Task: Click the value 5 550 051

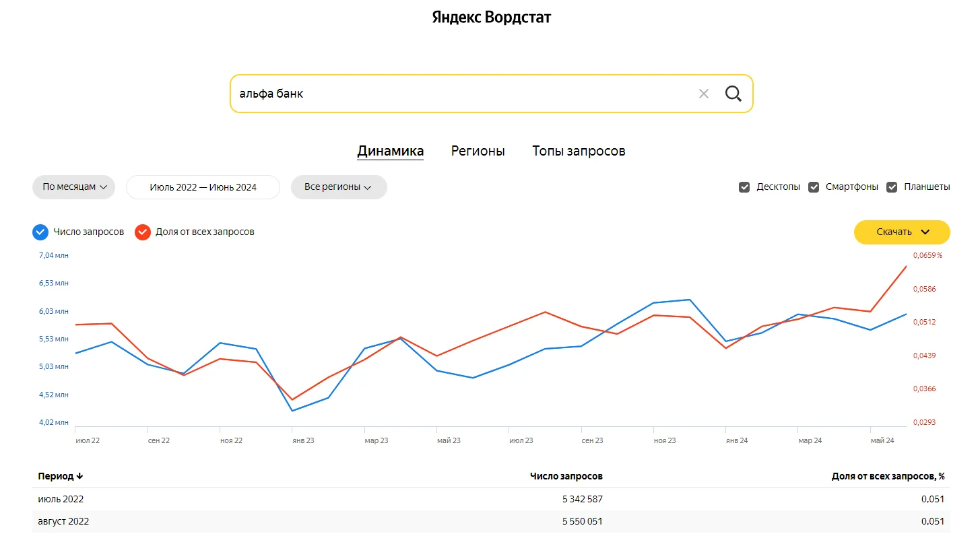Action: (583, 522)
